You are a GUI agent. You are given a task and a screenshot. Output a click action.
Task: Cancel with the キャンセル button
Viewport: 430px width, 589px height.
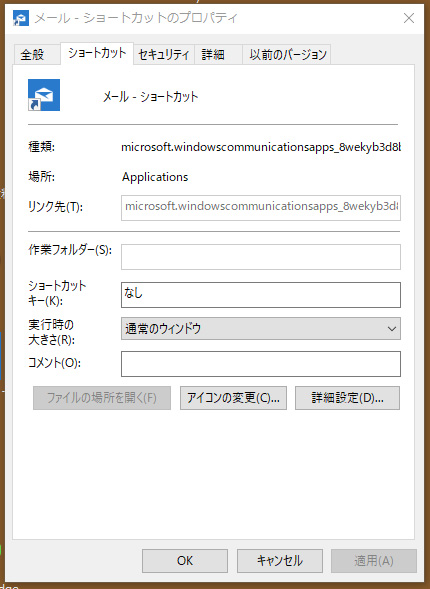click(x=280, y=561)
